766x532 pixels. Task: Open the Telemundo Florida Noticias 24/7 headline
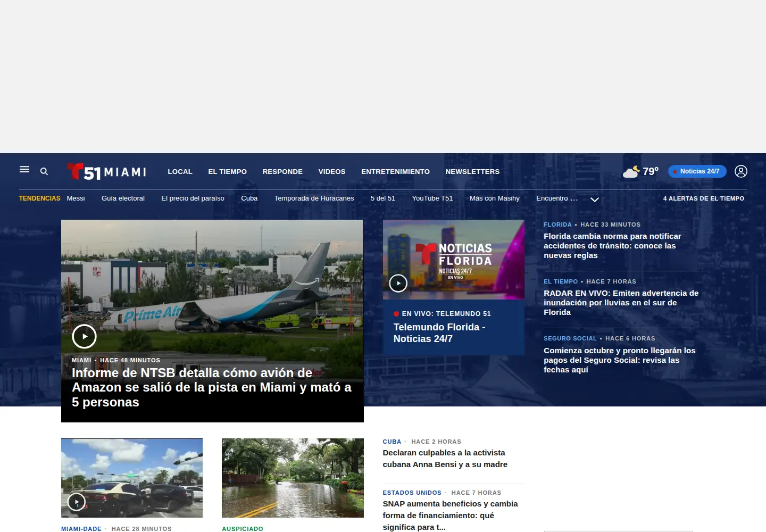point(439,333)
